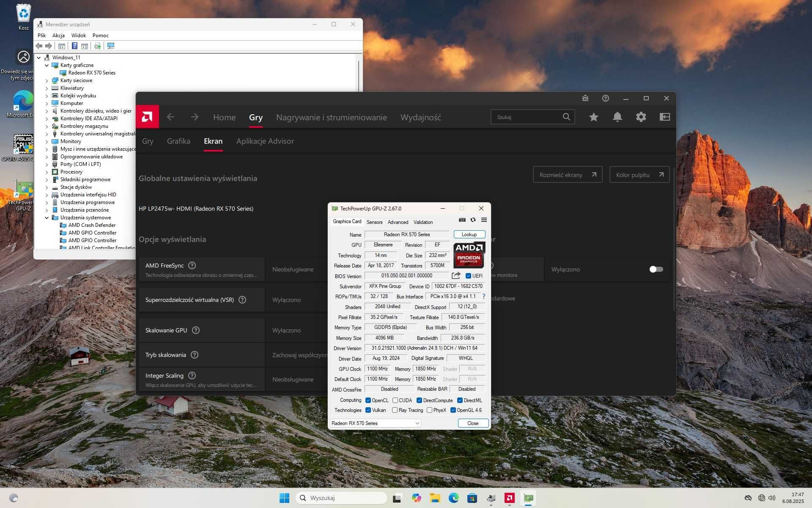Toggle the PhysX checkbox
812x508 pixels.
(x=429, y=410)
